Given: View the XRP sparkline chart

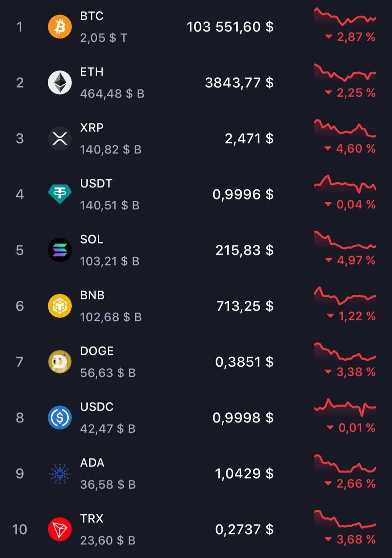Looking at the screenshot, I should point(345,129).
